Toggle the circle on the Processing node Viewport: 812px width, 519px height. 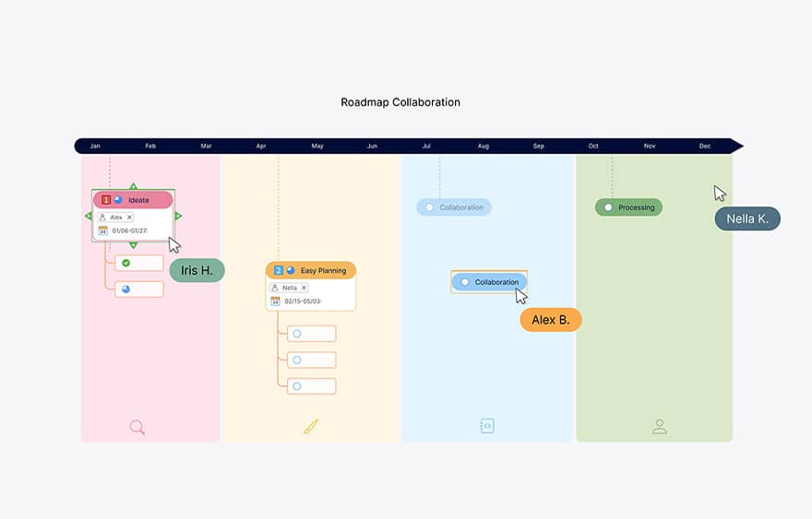pyautogui.click(x=608, y=207)
